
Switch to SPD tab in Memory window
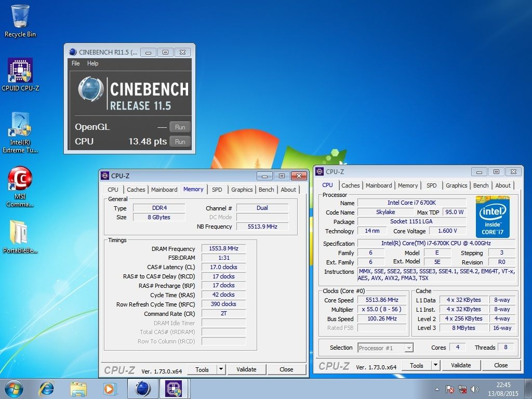coord(217,190)
